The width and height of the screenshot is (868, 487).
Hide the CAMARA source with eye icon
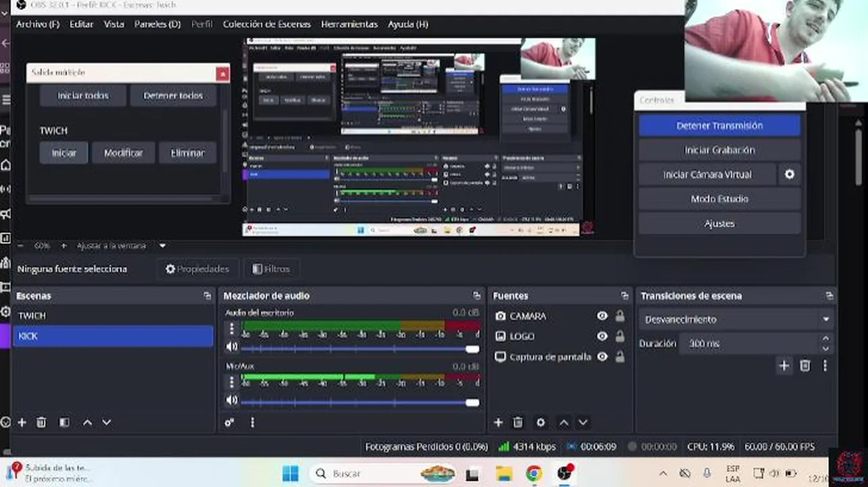click(602, 316)
